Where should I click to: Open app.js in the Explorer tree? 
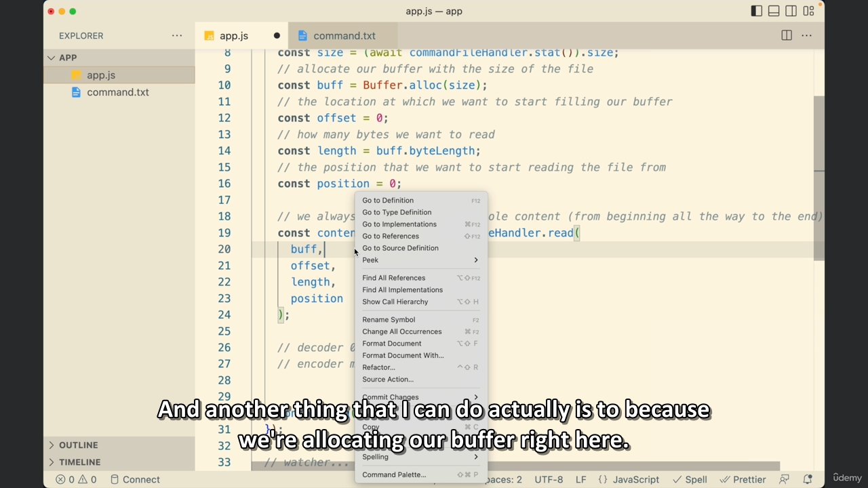point(119,75)
